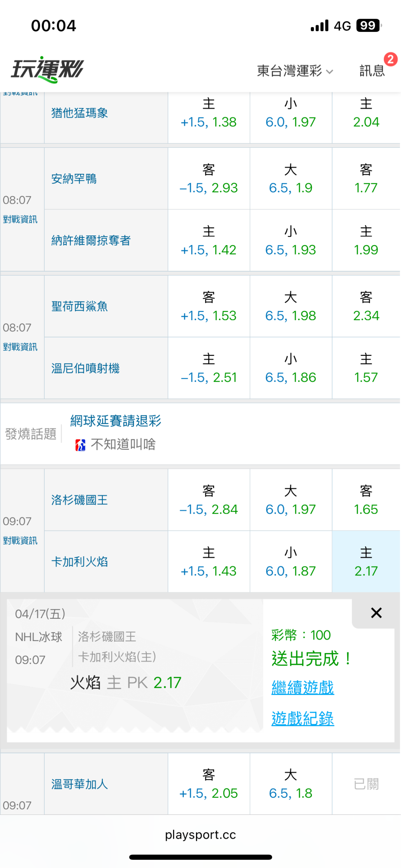Tap the 玩運彩 logo
Viewport: 401px width, 868px height.
click(x=48, y=69)
